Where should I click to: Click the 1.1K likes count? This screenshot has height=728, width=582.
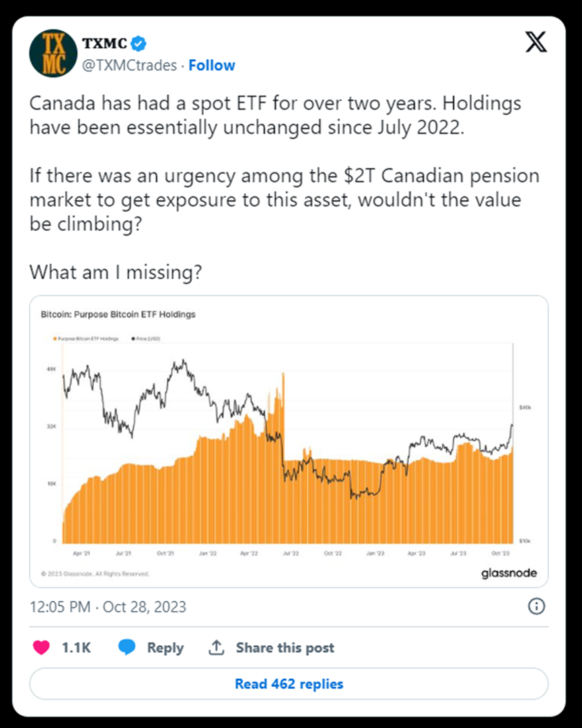(x=76, y=647)
